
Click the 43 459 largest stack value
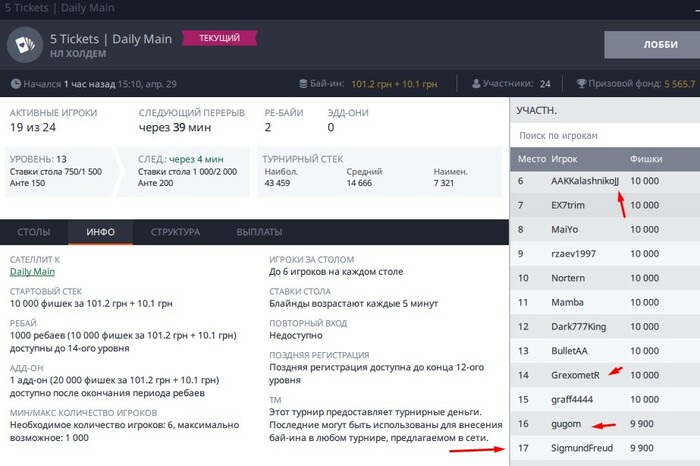(277, 183)
